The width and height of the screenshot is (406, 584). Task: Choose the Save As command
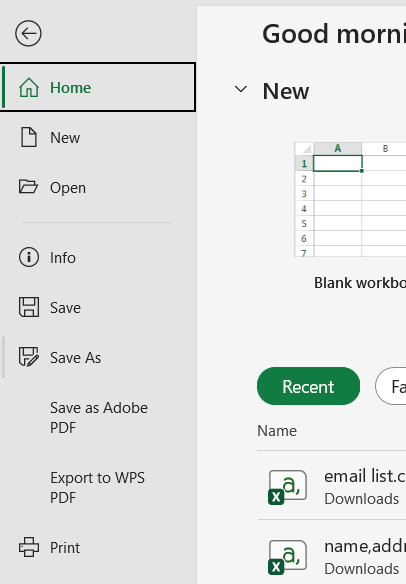[x=75, y=358]
